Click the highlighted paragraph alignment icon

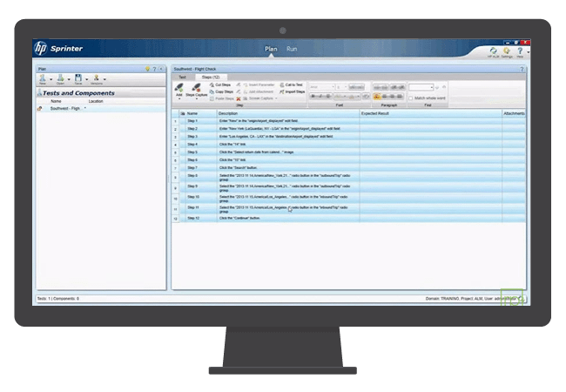point(376,97)
